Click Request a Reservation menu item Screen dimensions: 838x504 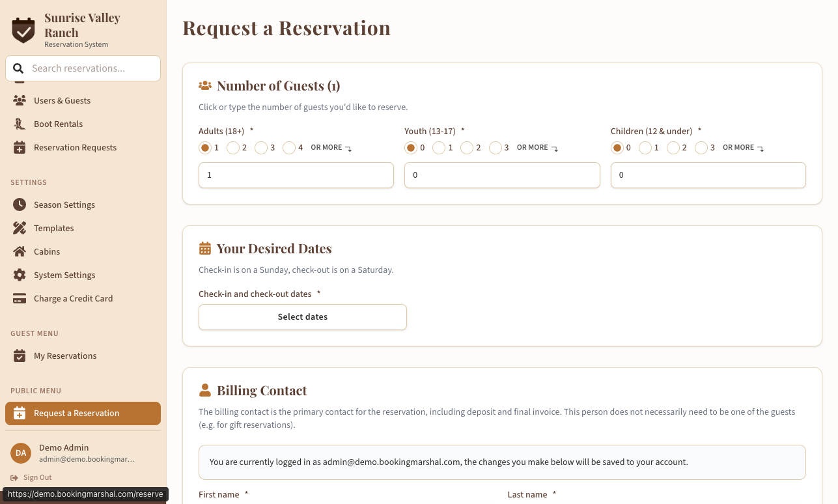(x=83, y=413)
